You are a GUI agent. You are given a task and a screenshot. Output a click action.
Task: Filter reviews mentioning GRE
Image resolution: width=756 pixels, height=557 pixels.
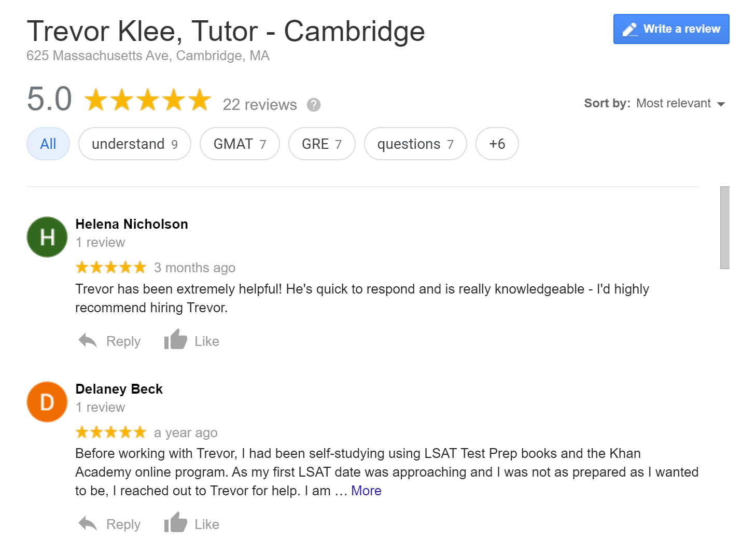tap(321, 144)
